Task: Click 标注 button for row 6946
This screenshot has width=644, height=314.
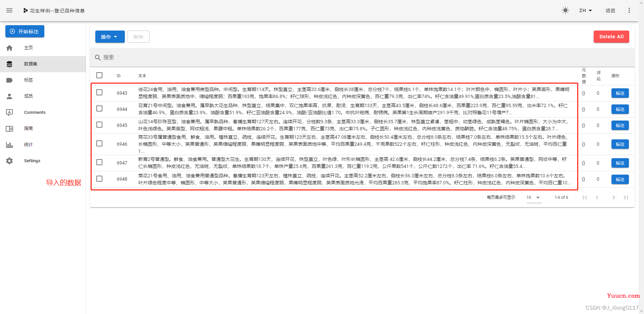Action: 620,144
